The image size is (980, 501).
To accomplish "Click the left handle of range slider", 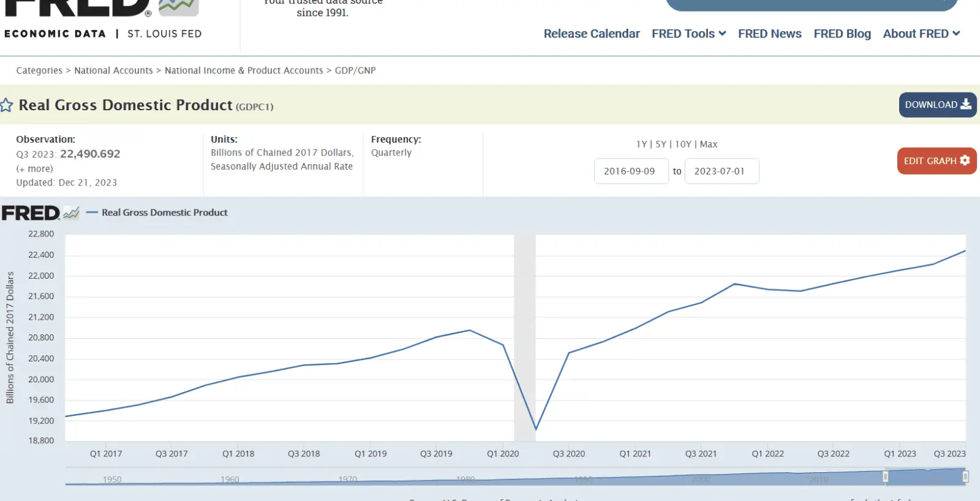I will [x=885, y=477].
